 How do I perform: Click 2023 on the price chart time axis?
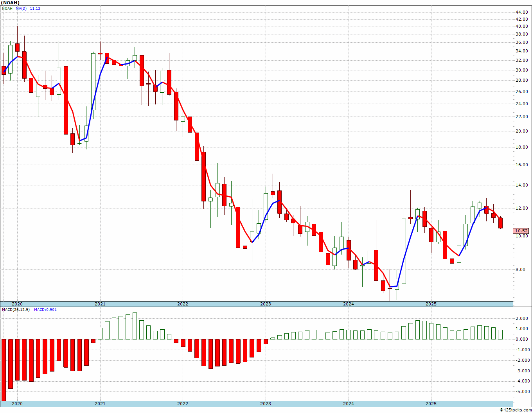[x=266, y=304]
